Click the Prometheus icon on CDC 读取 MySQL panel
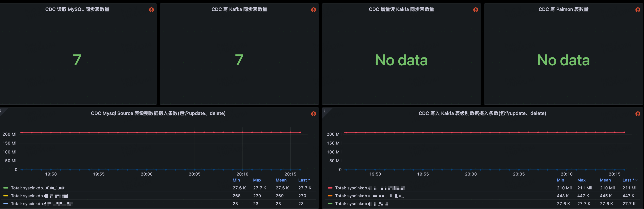 (x=151, y=10)
